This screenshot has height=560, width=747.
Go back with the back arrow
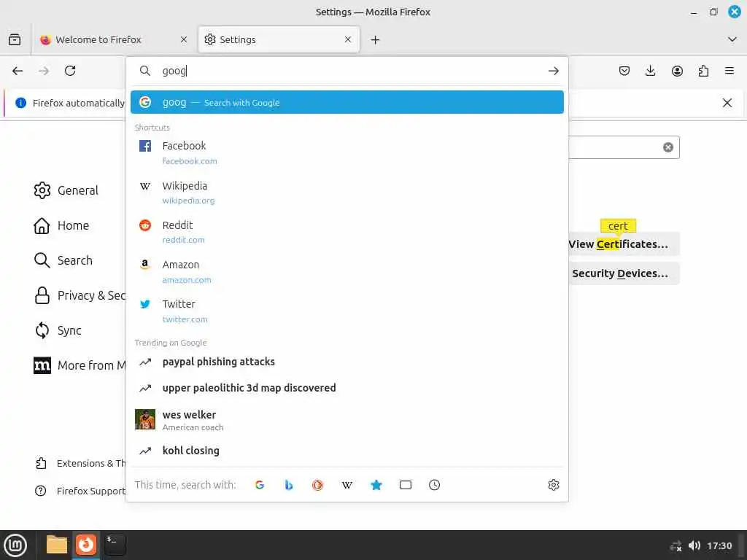(18, 71)
